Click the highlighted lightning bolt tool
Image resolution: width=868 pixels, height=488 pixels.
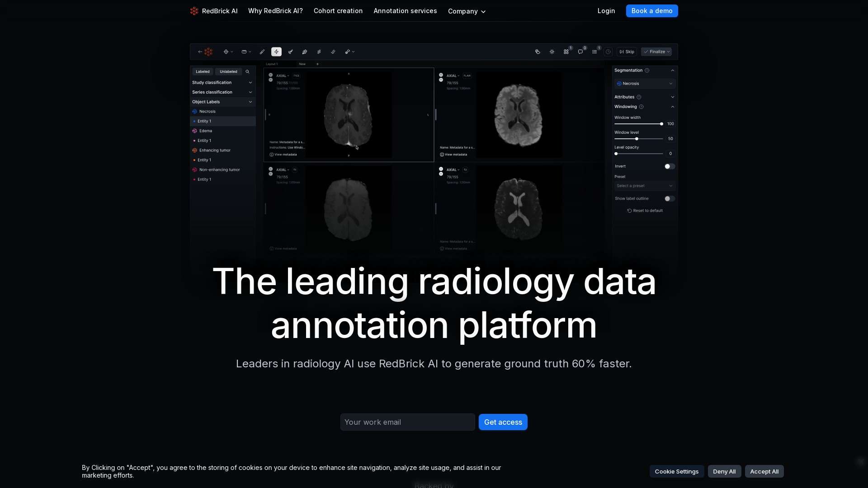276,52
